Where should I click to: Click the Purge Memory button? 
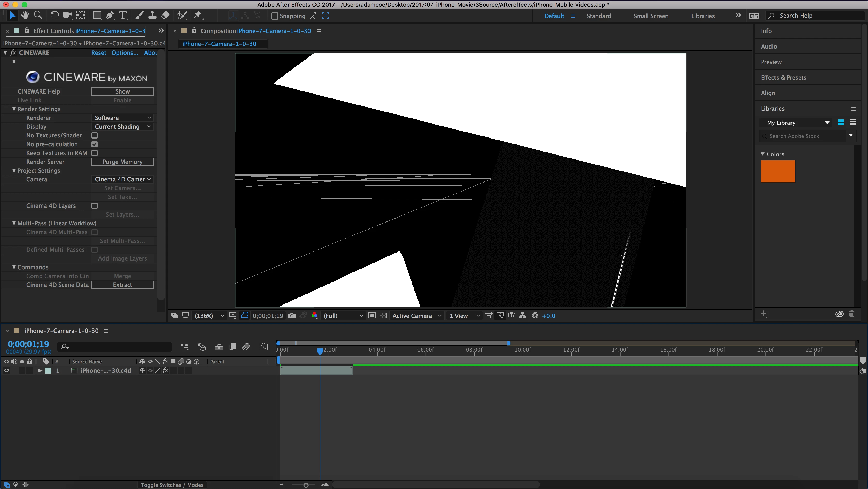pyautogui.click(x=122, y=162)
